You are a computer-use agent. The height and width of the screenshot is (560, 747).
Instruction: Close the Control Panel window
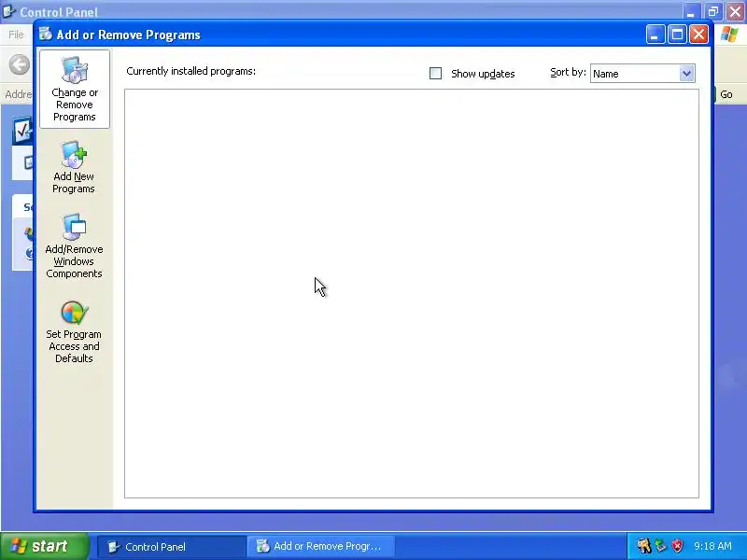click(x=735, y=11)
